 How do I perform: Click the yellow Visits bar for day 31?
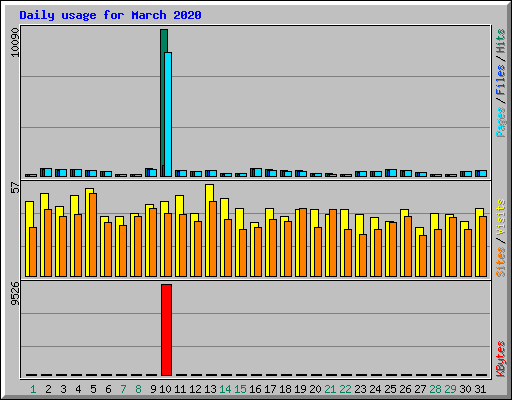[478, 242]
